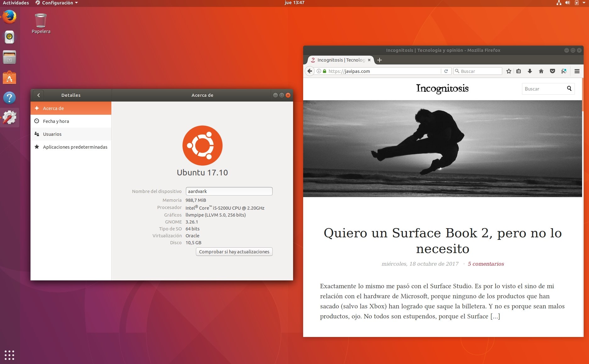Launch Rhythmbox from the dock
The height and width of the screenshot is (364, 589).
9,37
